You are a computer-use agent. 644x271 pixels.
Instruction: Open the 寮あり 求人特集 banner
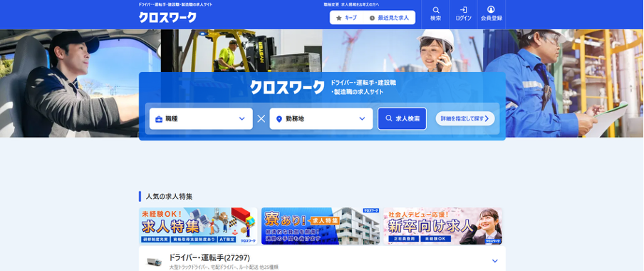pos(321,226)
